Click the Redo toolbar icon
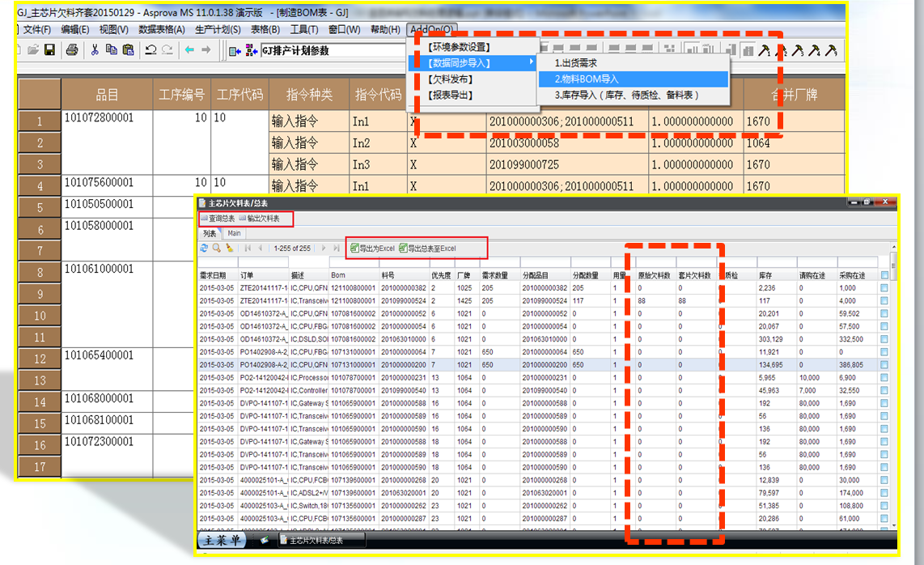Viewport: 924px width, 565px height. click(x=167, y=50)
